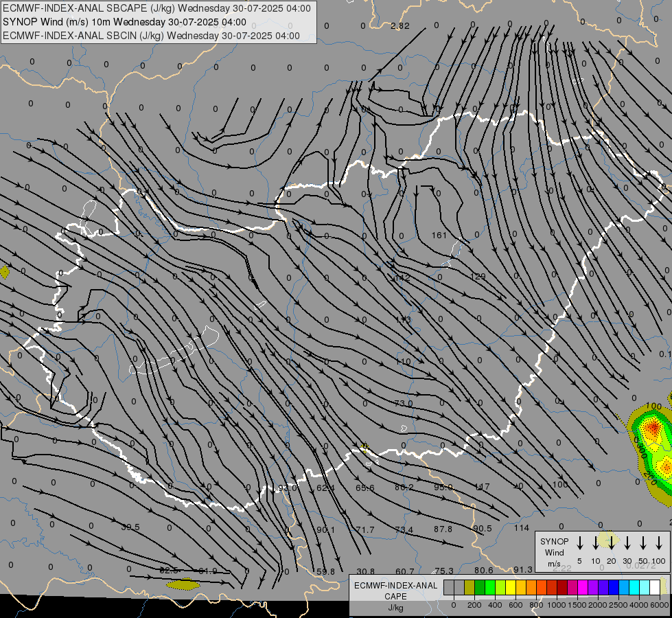The height and width of the screenshot is (618, 672).
Task: Pick the bright green CAPE legend swatch
Action: click(x=490, y=587)
